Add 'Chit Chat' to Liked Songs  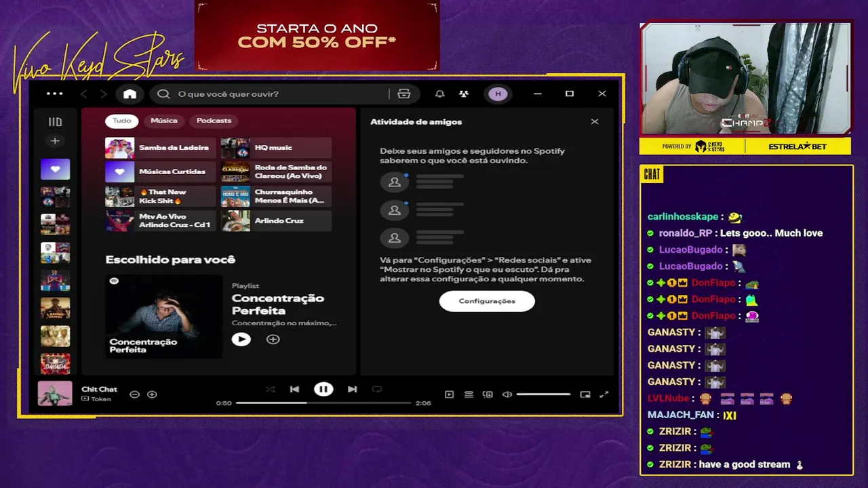pos(152,394)
